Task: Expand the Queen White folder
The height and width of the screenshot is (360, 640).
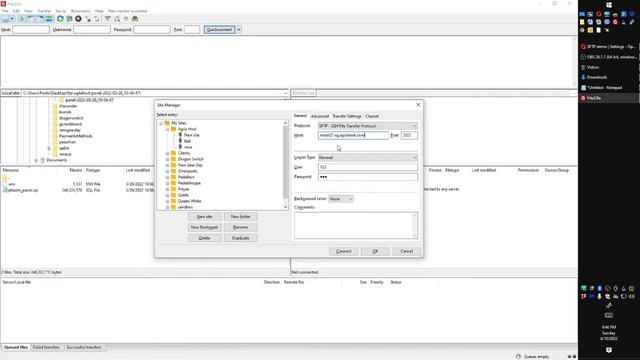Action: (x=167, y=201)
